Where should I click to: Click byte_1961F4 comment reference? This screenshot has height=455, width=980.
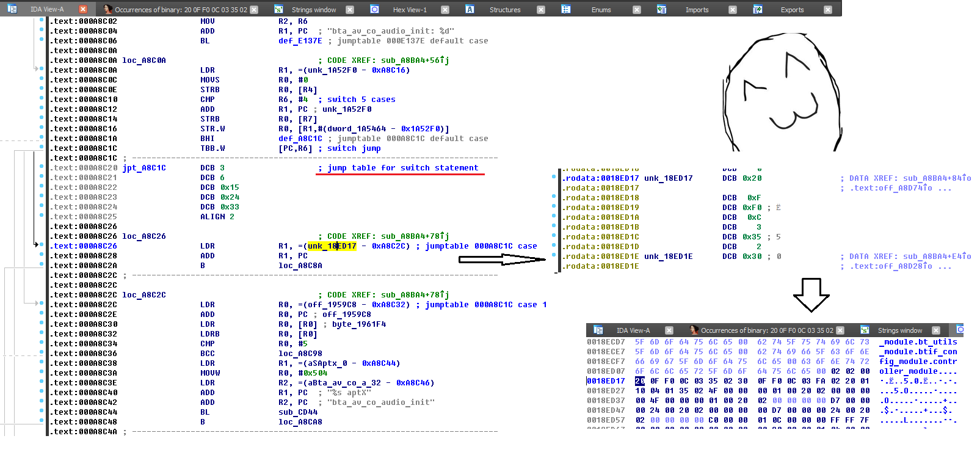tap(359, 324)
